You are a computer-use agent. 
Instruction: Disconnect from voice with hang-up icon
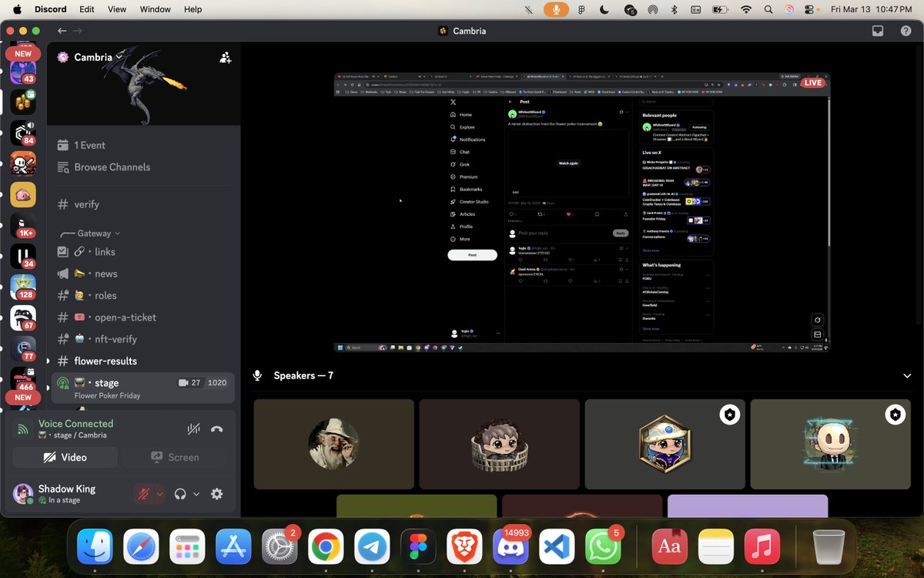(x=217, y=429)
